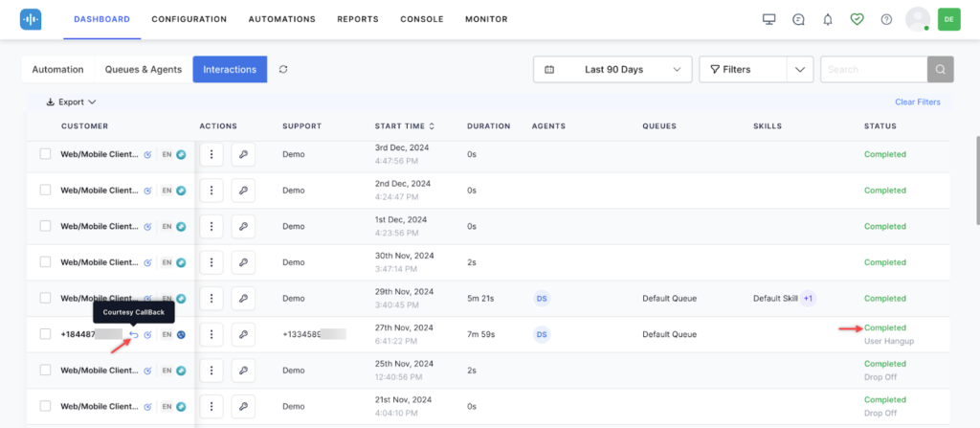Select the checkbox for 29th Nov interaction
This screenshot has height=428, width=980.
tap(46, 298)
